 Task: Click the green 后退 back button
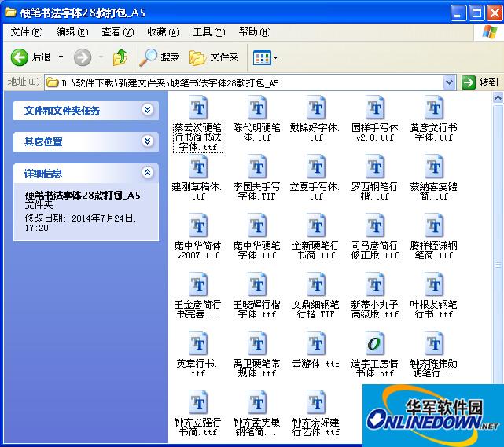click(x=31, y=57)
